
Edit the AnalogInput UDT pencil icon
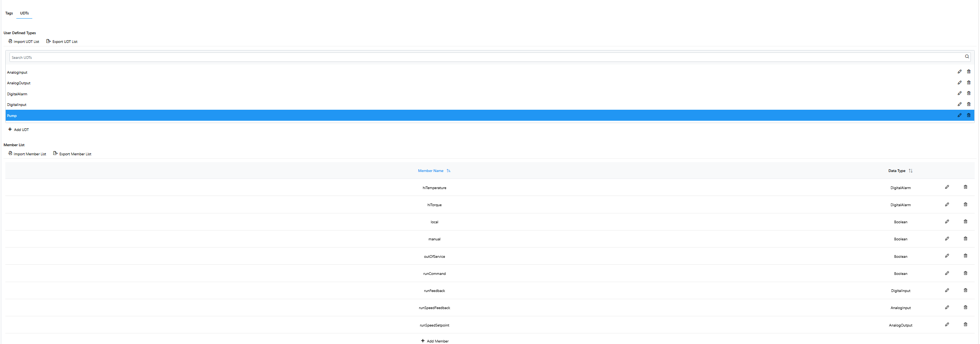959,72
